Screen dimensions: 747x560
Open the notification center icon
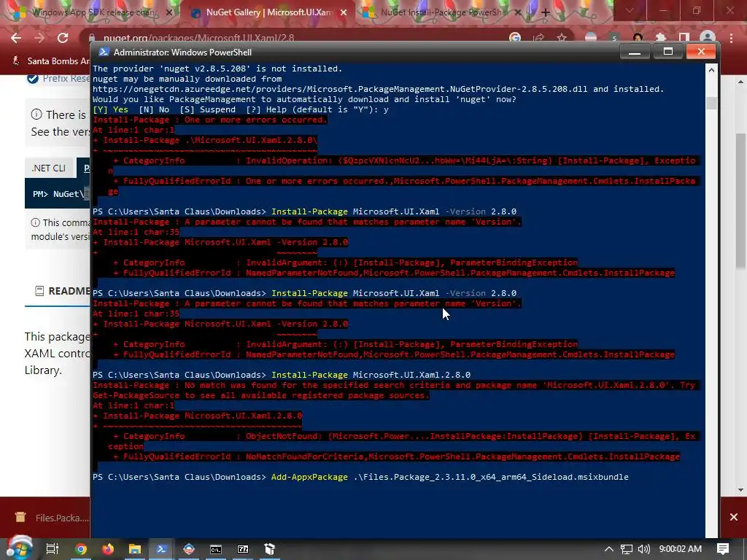[723, 549]
